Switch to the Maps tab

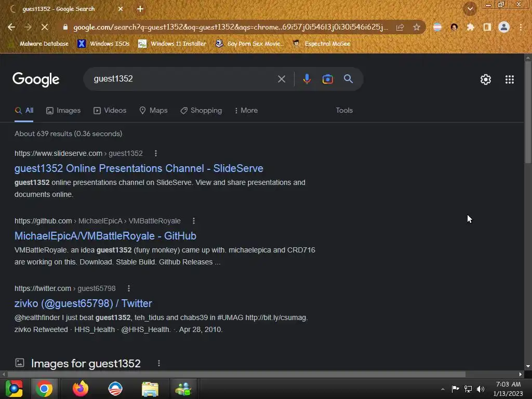[153, 111]
